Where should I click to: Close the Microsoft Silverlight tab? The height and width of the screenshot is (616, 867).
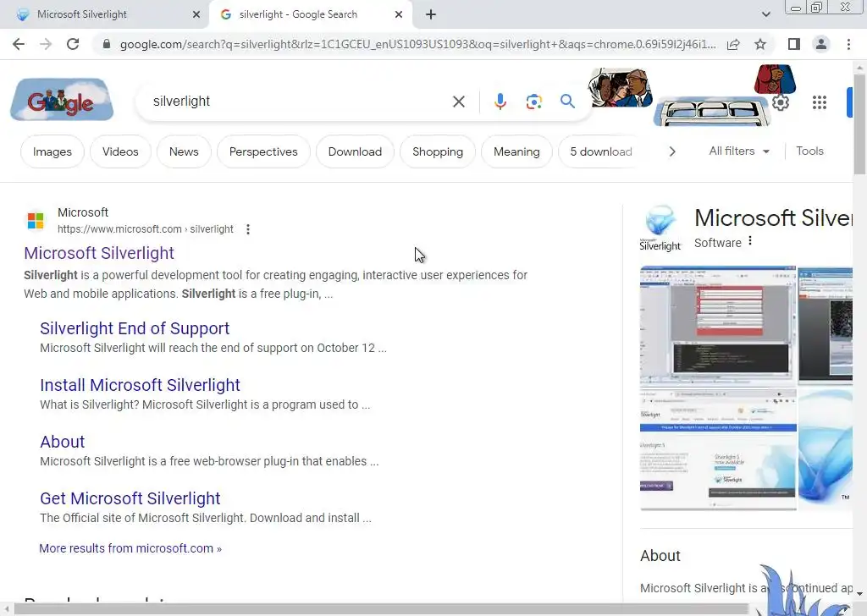pyautogui.click(x=196, y=14)
